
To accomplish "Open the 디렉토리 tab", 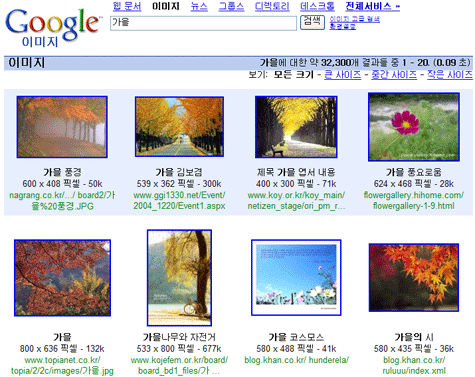I will tap(272, 6).
